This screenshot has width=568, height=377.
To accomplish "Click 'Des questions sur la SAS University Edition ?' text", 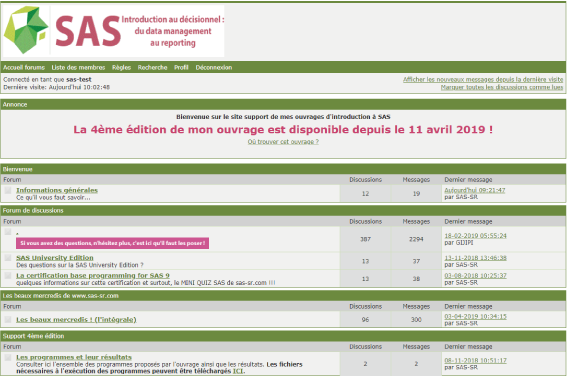I will [80, 265].
